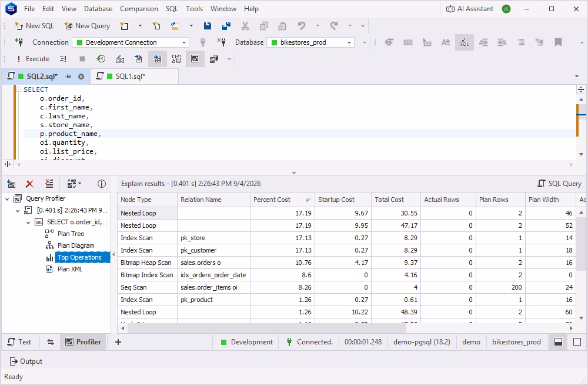Collapse the Query Profiler tree node
The image size is (588, 385).
click(7, 199)
